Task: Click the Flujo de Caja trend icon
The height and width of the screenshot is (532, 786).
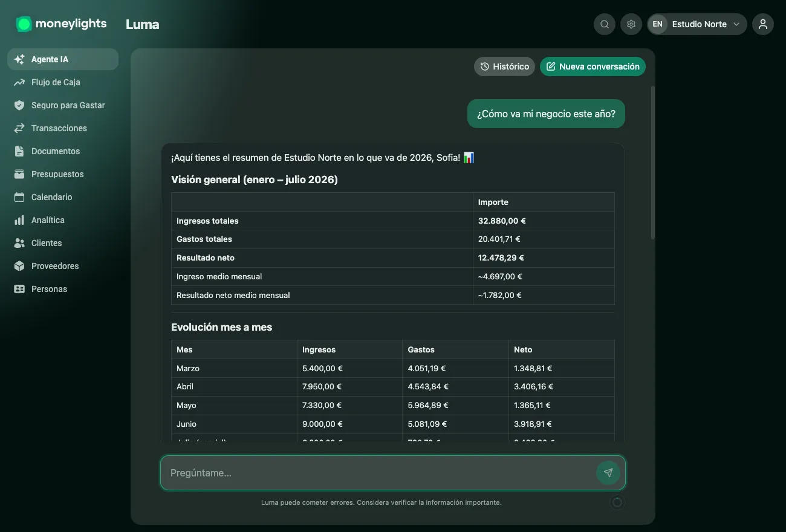Action: point(19,82)
